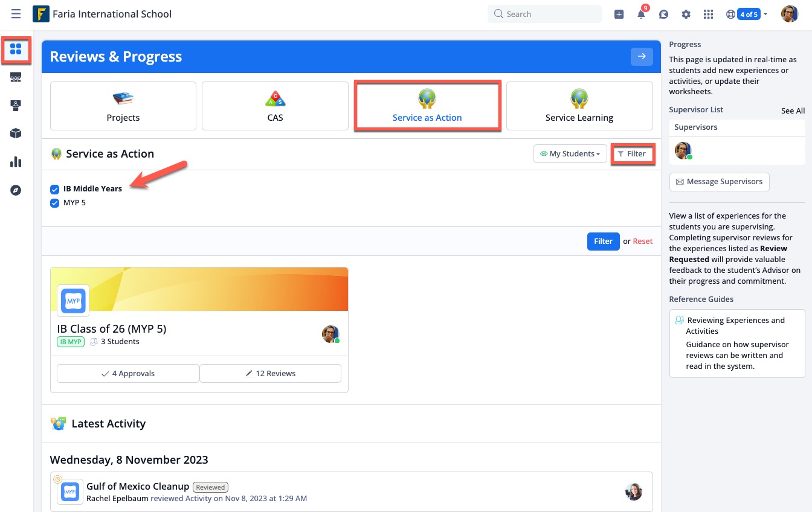Screen dimensions: 812x512
Task: Click the Reset link
Action: 642,242
